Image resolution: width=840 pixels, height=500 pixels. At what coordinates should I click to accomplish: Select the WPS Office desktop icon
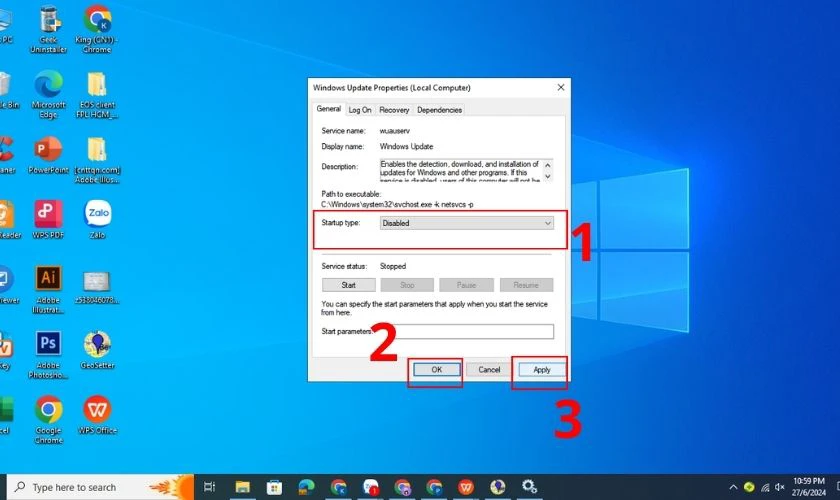[x=98, y=415]
